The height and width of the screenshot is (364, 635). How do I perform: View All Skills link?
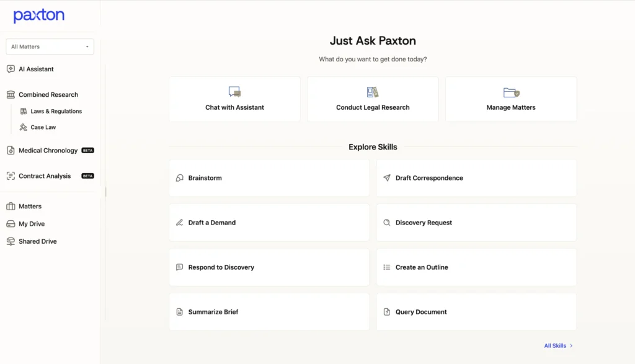(559, 346)
